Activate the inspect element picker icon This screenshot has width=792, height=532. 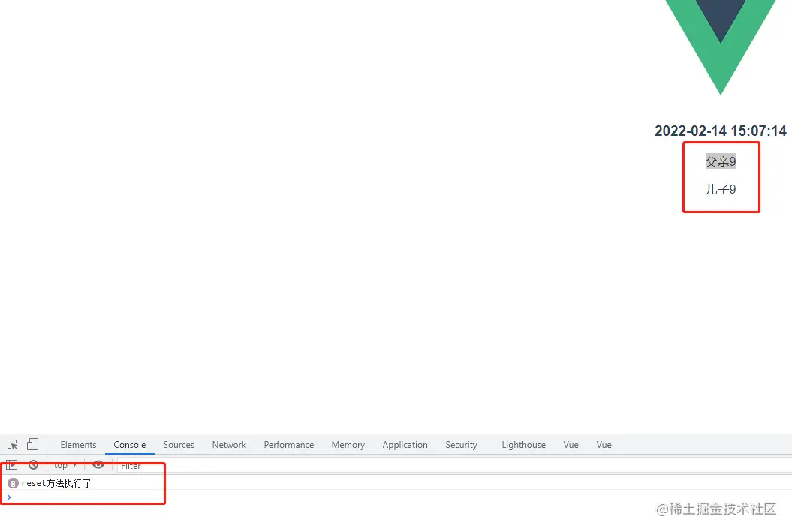13,445
